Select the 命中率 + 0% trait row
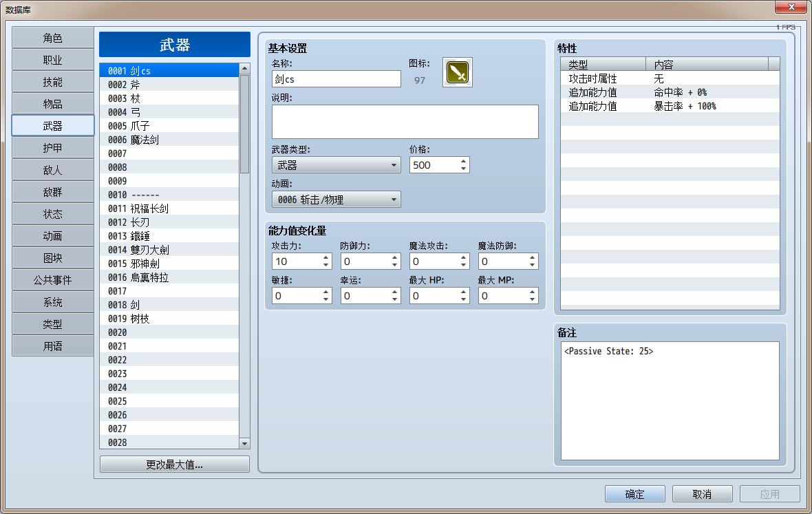Viewport: 812px width, 514px height. point(670,92)
